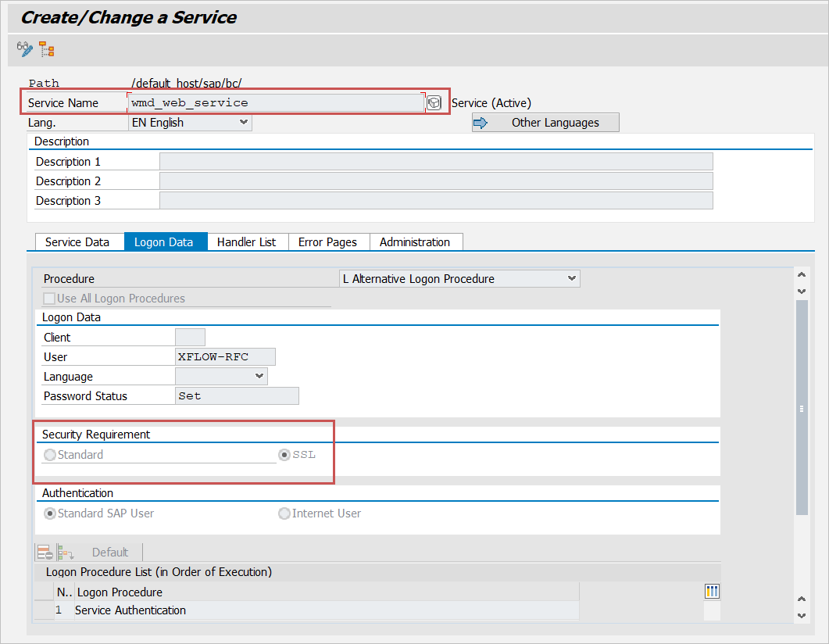829x644 pixels.
Task: Click the table column settings icon
Action: (x=712, y=591)
